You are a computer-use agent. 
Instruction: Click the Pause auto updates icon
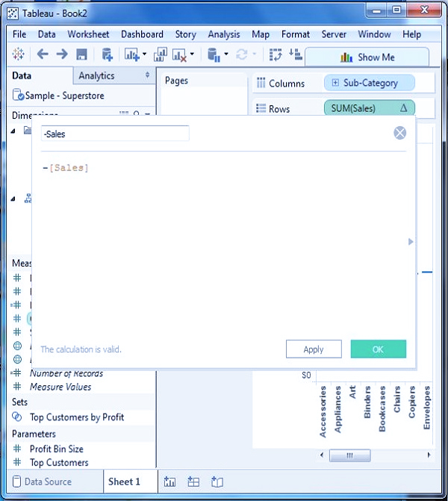coord(214,55)
